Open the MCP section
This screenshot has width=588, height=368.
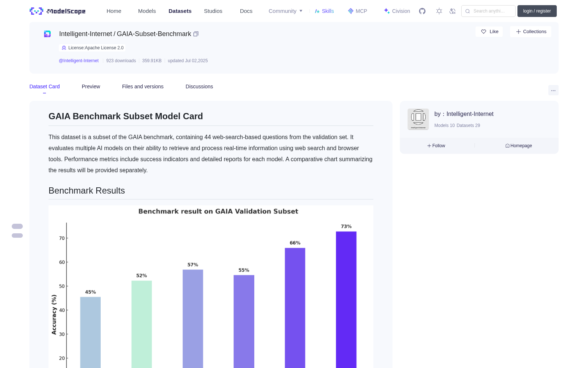click(x=357, y=11)
